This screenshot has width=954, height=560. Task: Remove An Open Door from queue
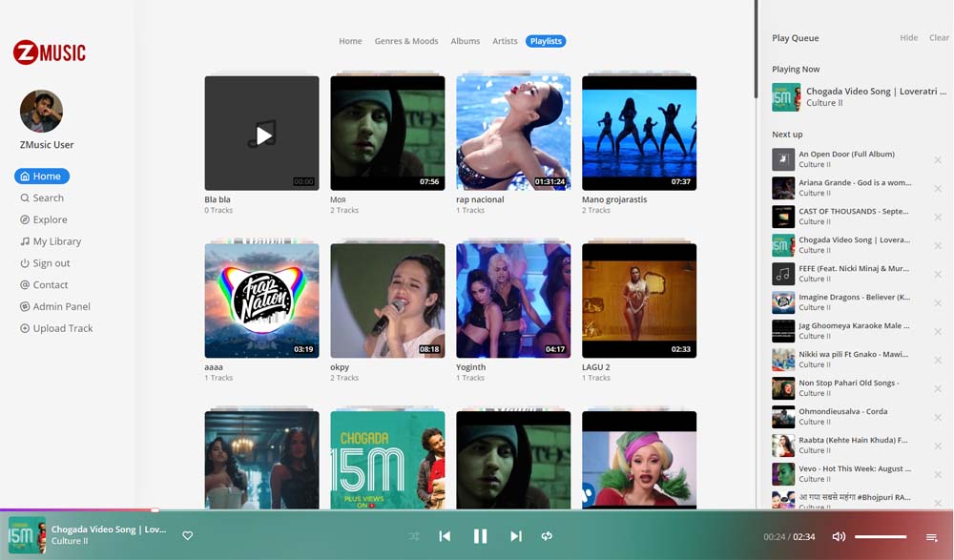[x=938, y=159]
